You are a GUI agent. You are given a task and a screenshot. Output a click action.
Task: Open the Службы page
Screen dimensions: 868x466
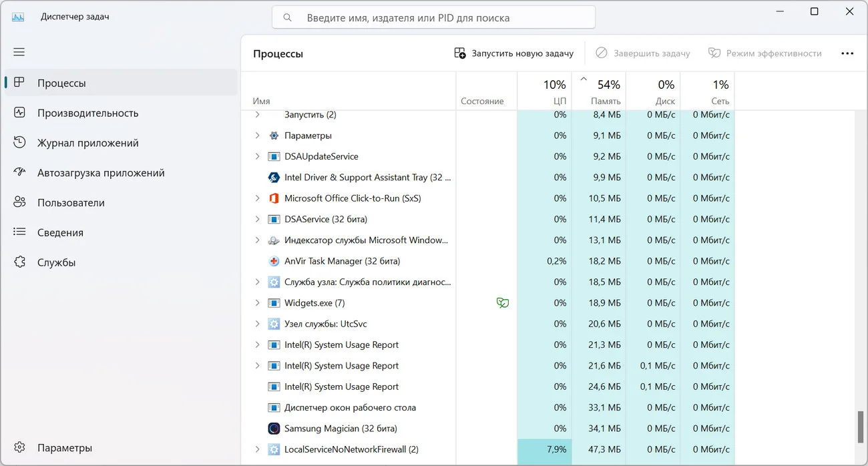121,262
